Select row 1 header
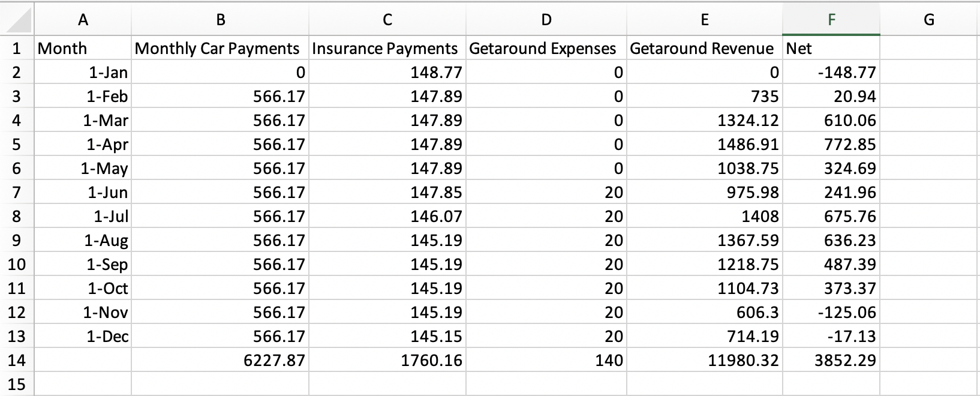This screenshot has width=980, height=396. pos(17,48)
